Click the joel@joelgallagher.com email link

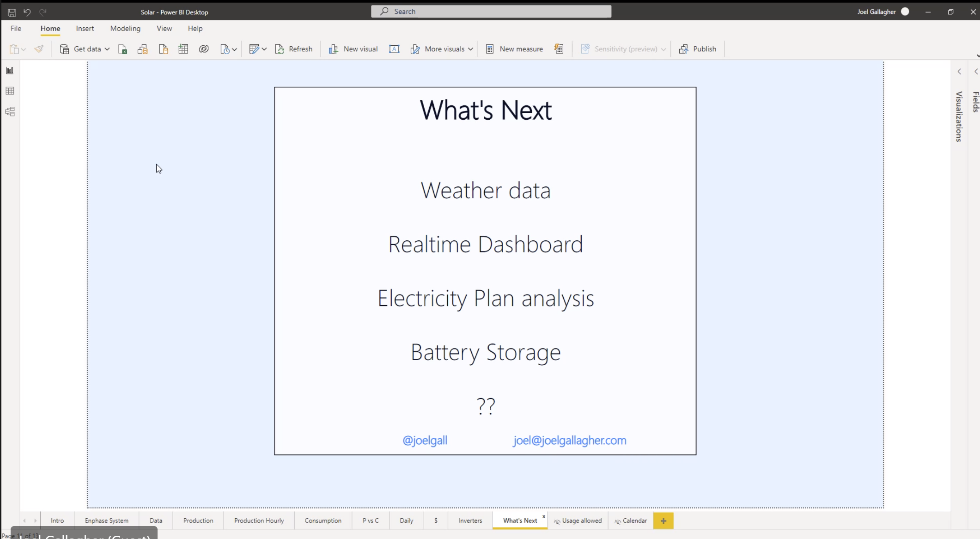570,441
